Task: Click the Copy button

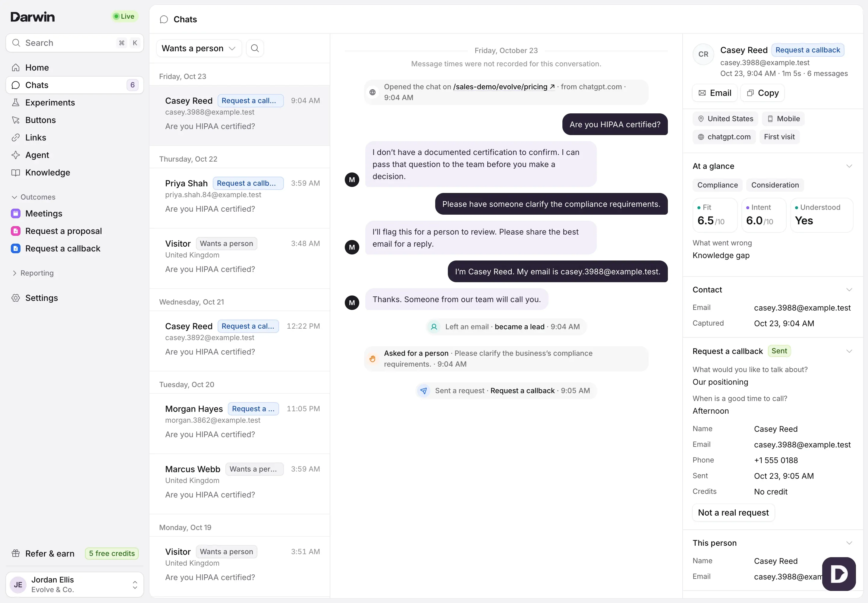Action: click(x=762, y=93)
